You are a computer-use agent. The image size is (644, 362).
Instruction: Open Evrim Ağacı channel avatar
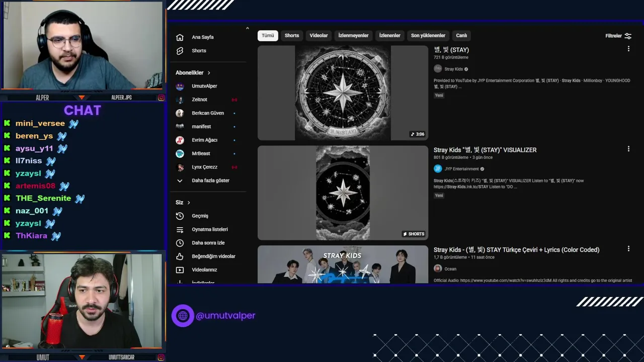click(180, 140)
